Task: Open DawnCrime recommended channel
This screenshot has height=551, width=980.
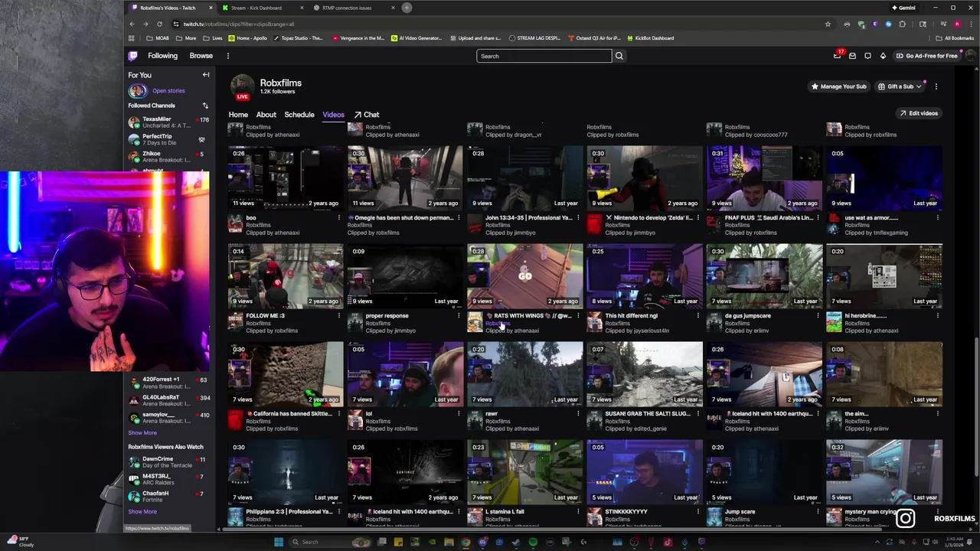Action: 168,462
